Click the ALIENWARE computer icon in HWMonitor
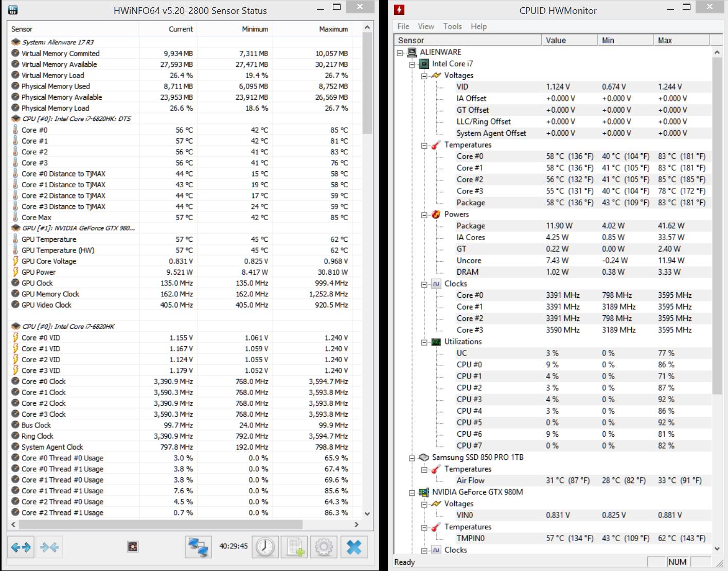Screen dimensions: 728x571 pyautogui.click(x=412, y=52)
